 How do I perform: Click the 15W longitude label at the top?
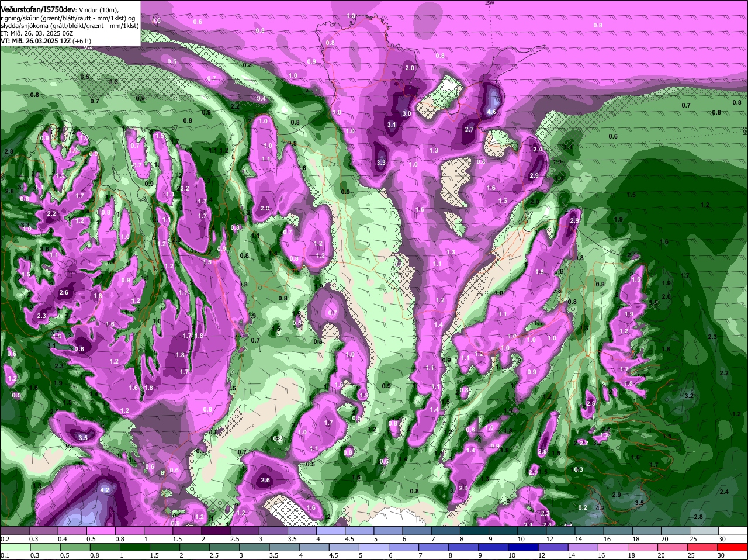point(490,3)
